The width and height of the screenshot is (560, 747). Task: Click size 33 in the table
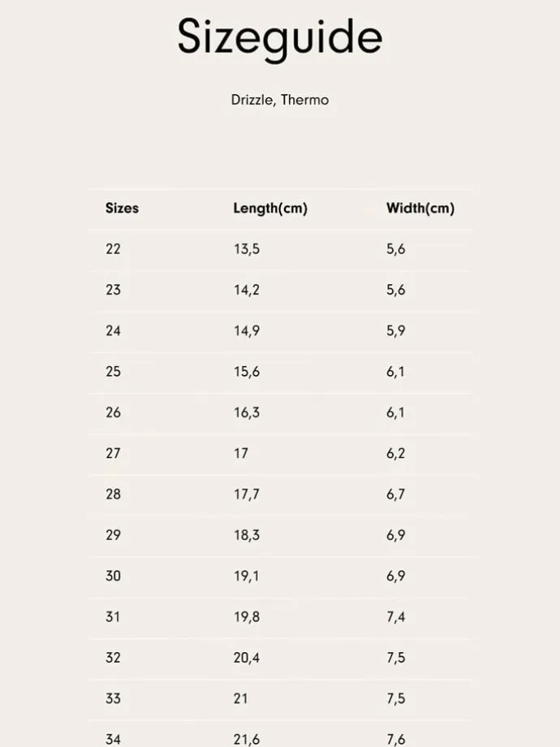pos(113,698)
